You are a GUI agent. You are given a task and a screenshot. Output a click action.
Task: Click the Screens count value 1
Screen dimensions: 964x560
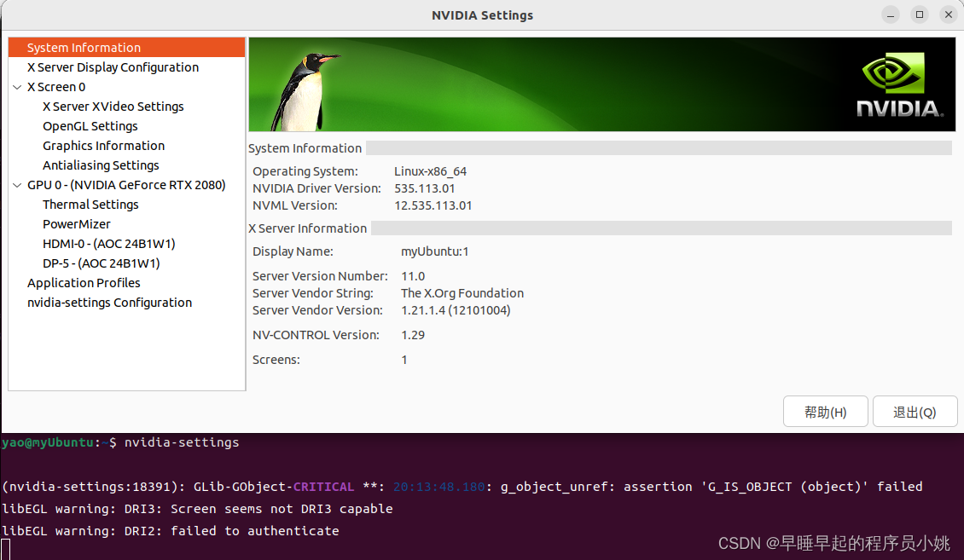click(404, 360)
